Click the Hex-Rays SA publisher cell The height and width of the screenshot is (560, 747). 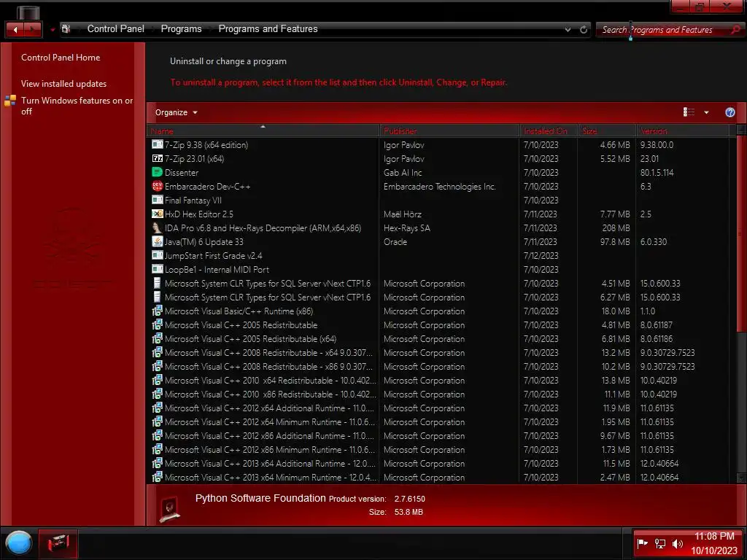[x=407, y=227]
